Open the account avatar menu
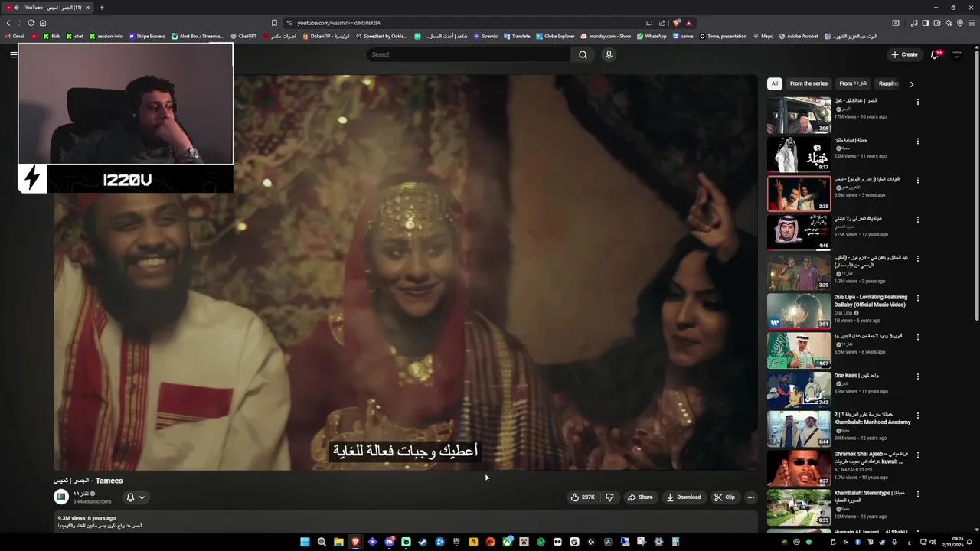 coord(957,54)
